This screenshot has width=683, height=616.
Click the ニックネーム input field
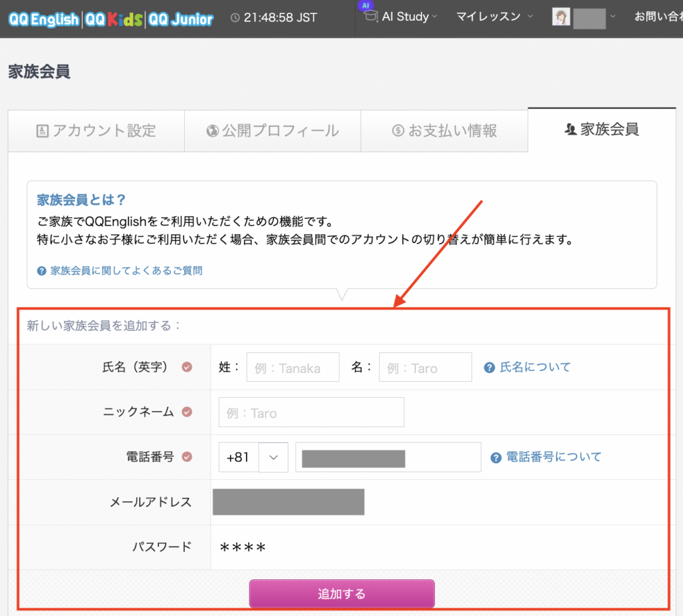click(311, 412)
